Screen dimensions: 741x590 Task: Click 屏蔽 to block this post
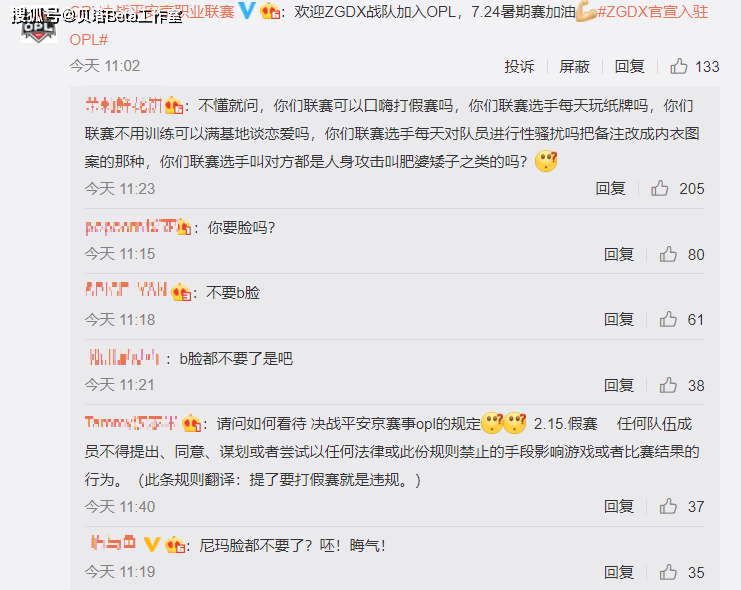[x=574, y=67]
